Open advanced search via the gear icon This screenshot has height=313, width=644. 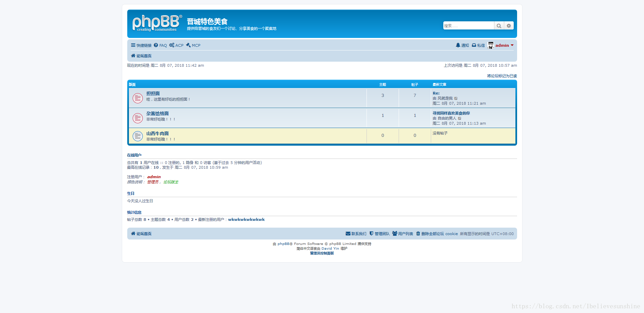509,25
